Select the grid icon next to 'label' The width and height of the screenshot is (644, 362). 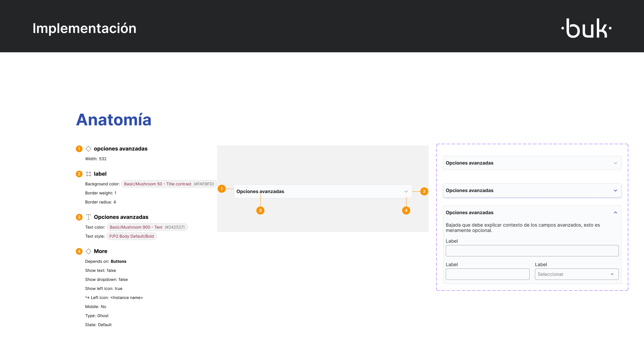coord(89,174)
